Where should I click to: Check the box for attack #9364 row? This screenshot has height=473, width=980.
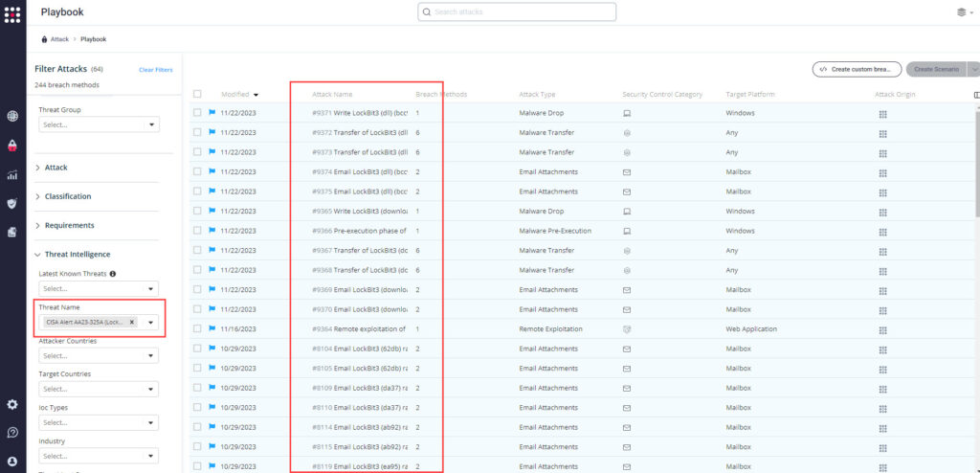coord(197,329)
